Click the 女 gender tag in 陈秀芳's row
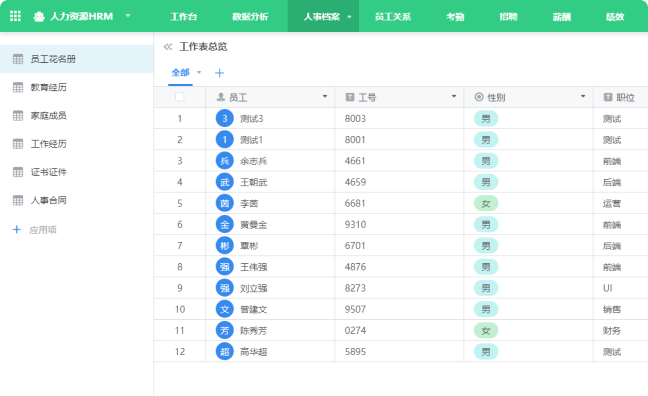The width and height of the screenshot is (648, 396). click(486, 330)
